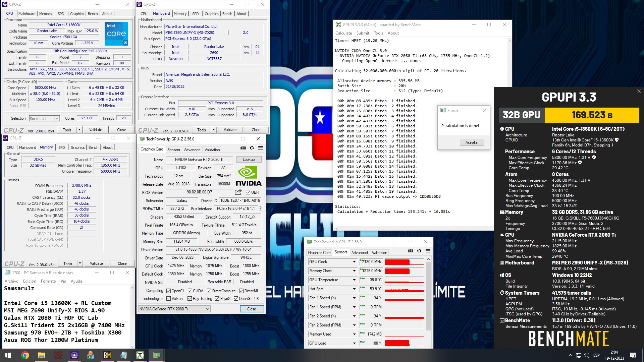The image size is (644, 362).
Task: Click the BenchMate BM taskbar icon
Action: pos(107,355)
